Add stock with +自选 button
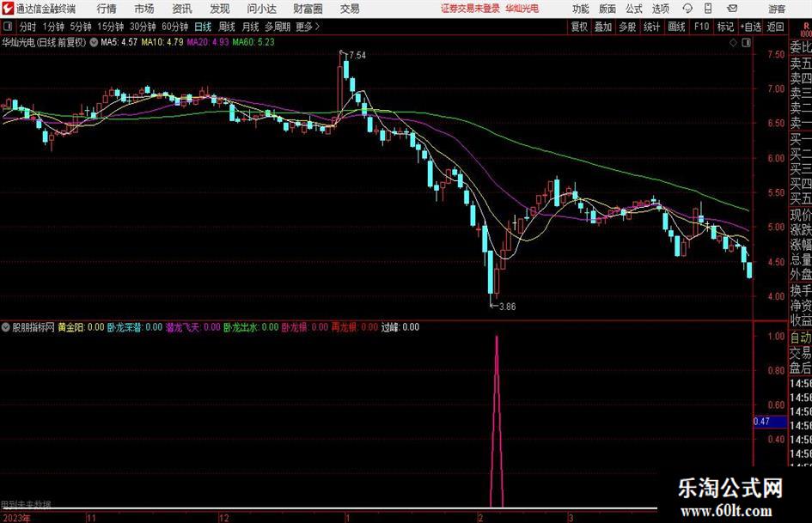812x523 pixels. point(750,27)
